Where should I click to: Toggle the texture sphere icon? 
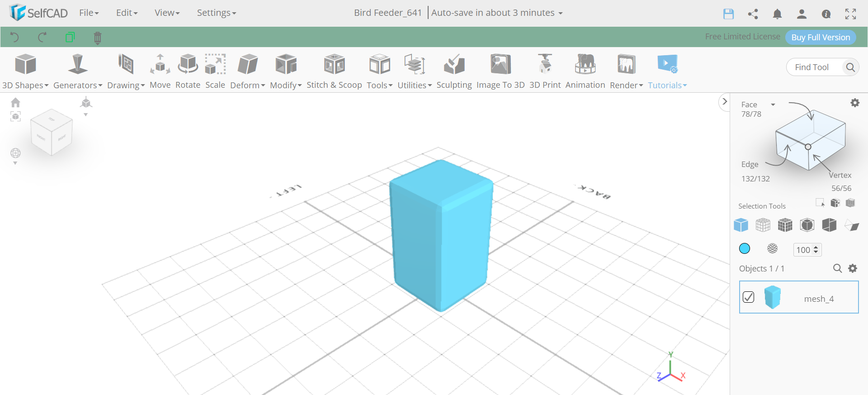pos(773,248)
